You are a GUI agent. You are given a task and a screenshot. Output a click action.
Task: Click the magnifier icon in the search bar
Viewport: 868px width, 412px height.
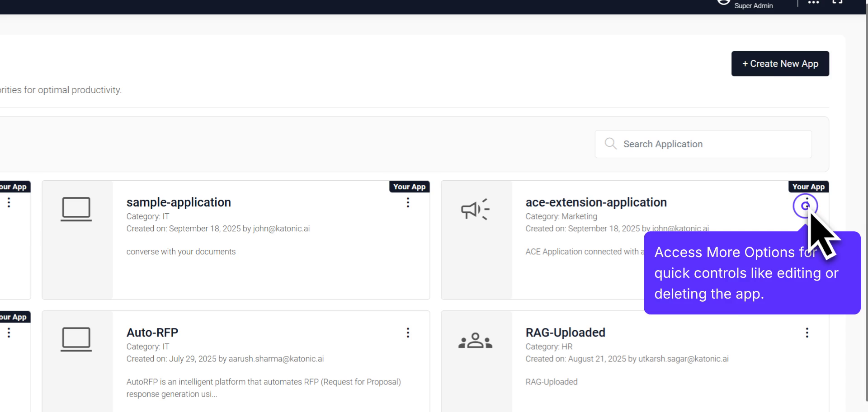610,144
